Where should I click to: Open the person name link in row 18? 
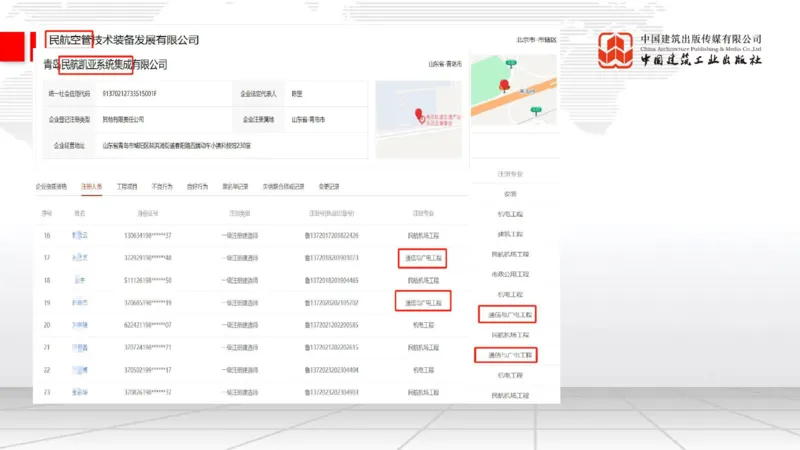(x=80, y=280)
